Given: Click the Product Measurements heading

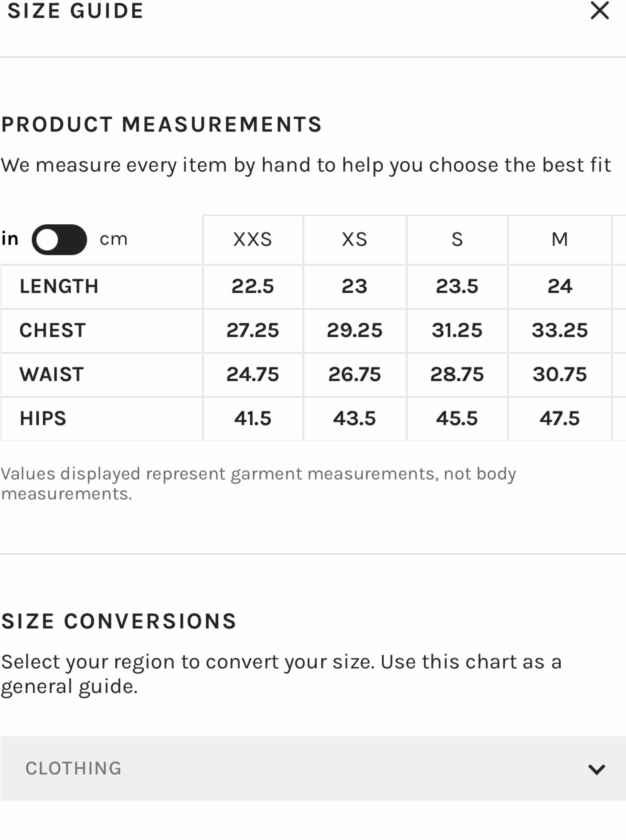Looking at the screenshot, I should click(x=161, y=124).
